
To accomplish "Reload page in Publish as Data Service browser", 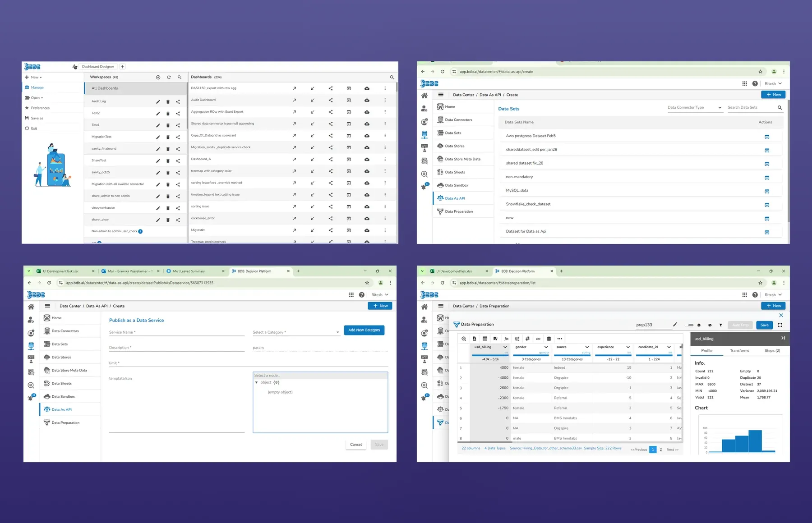I will (x=49, y=283).
